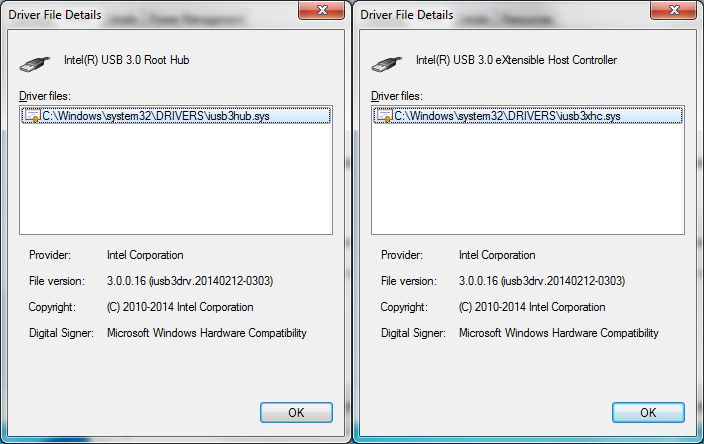Click the Driver File Details title of Root Hub dialog
This screenshot has height=444, width=704.
(55, 15)
